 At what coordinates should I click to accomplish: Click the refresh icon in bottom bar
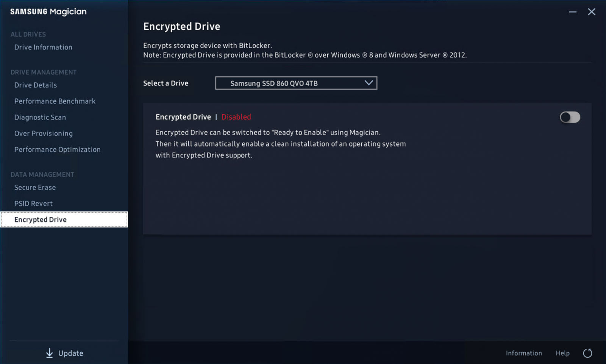click(587, 353)
